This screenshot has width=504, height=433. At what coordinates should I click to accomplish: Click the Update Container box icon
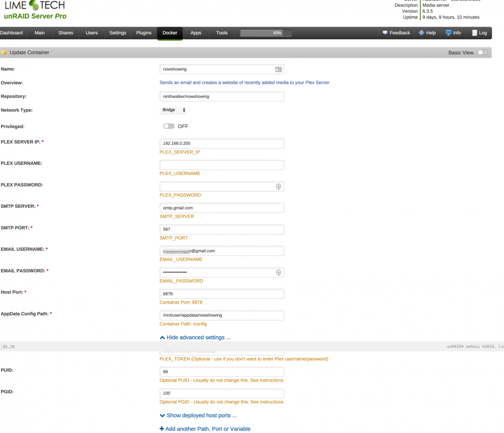[4, 52]
